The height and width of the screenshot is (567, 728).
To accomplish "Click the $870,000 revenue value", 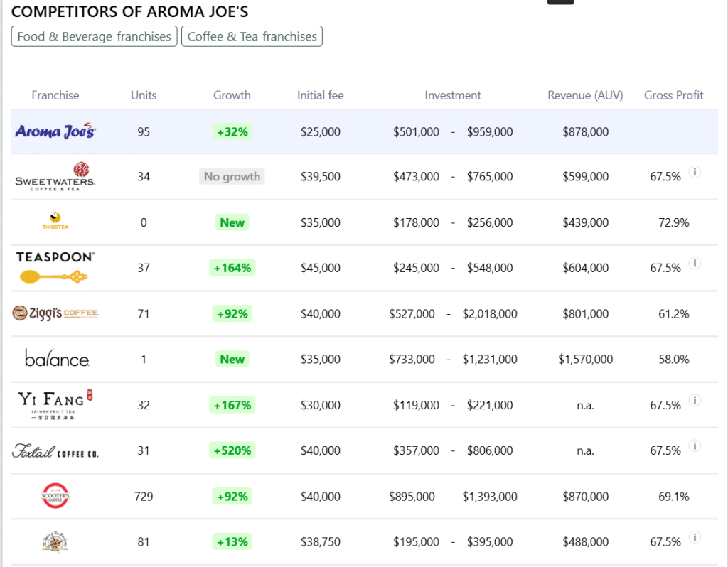I will click(x=586, y=497).
